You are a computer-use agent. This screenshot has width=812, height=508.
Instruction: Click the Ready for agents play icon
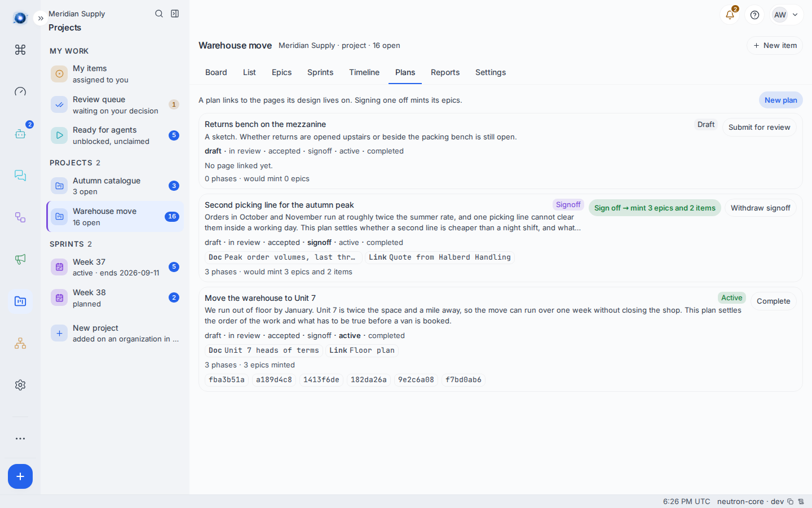[59, 135]
